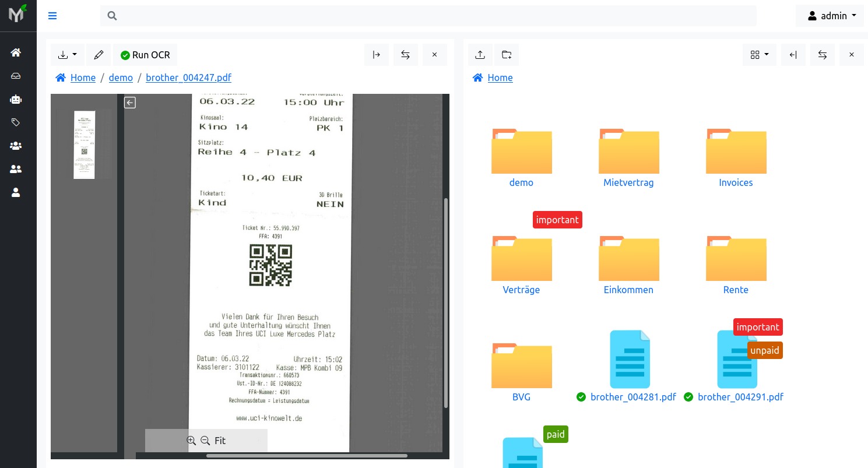Open the admin account dropdown
The width and height of the screenshot is (868, 468).
tap(830, 16)
